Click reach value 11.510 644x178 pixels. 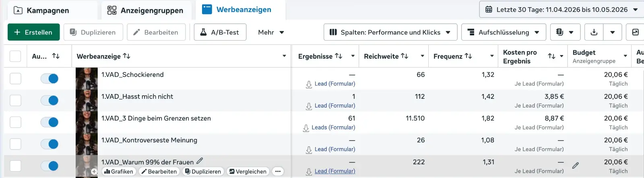(415, 119)
